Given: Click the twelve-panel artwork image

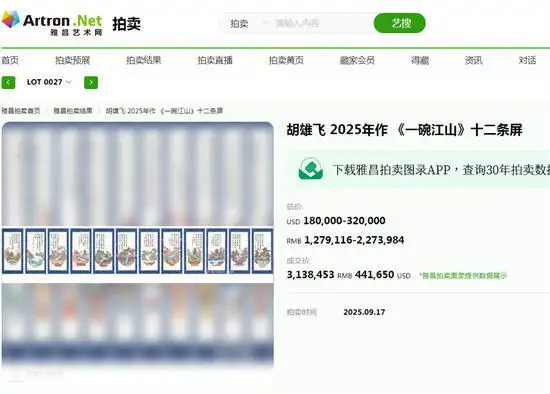Looking at the screenshot, I should pos(138,251).
